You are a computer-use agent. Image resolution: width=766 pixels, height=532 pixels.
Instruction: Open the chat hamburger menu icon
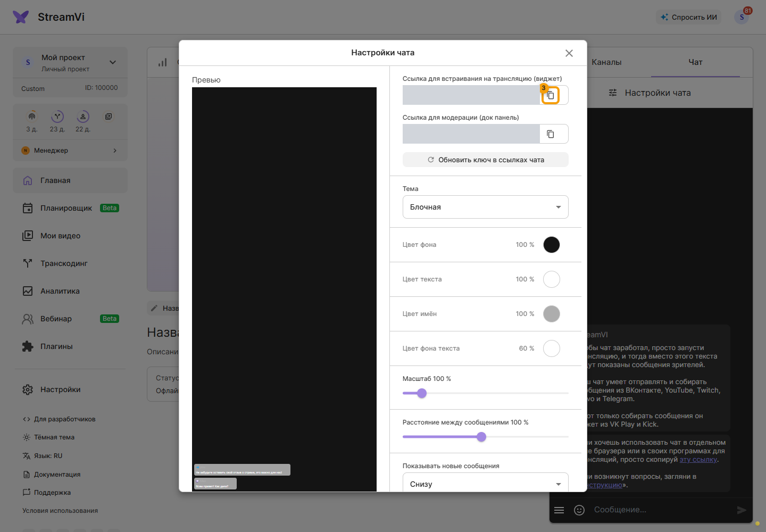(559, 510)
